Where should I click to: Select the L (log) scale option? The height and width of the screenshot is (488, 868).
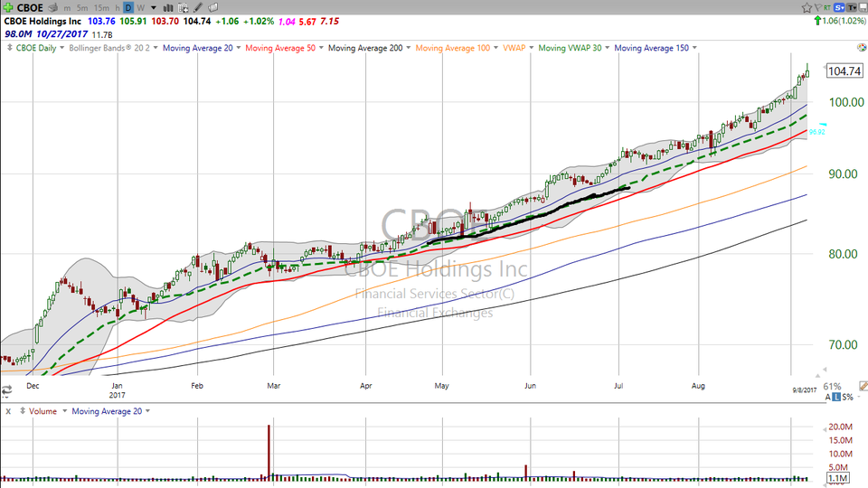[836, 397]
